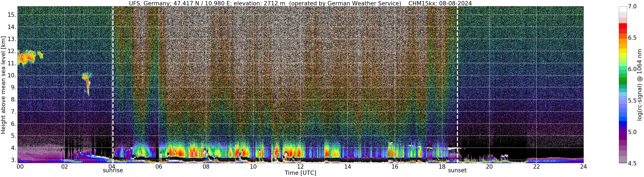Viewport: 644px width, 177px height.
Task: Click the 'Time [UTC]' axis label
Action: pos(300,173)
